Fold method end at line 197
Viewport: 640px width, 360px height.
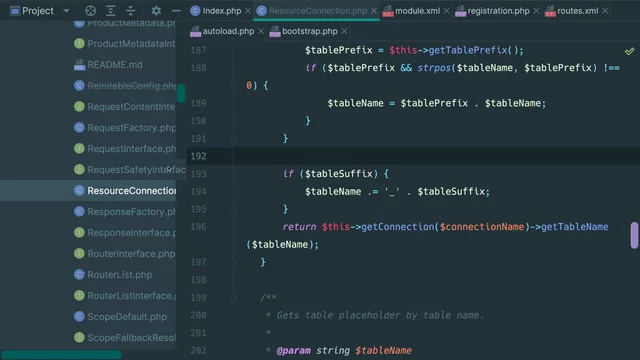(233, 262)
